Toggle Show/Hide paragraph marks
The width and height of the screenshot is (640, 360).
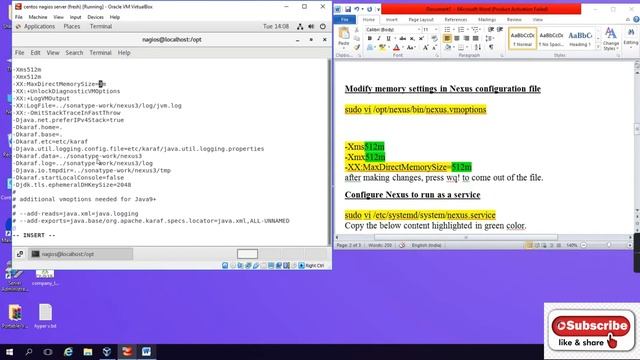coord(491,48)
